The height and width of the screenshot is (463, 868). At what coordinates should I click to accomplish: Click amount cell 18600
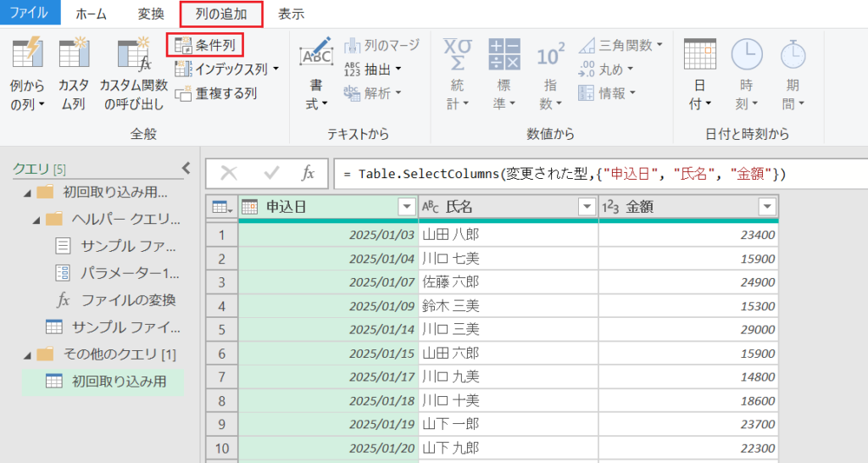pyautogui.click(x=688, y=401)
